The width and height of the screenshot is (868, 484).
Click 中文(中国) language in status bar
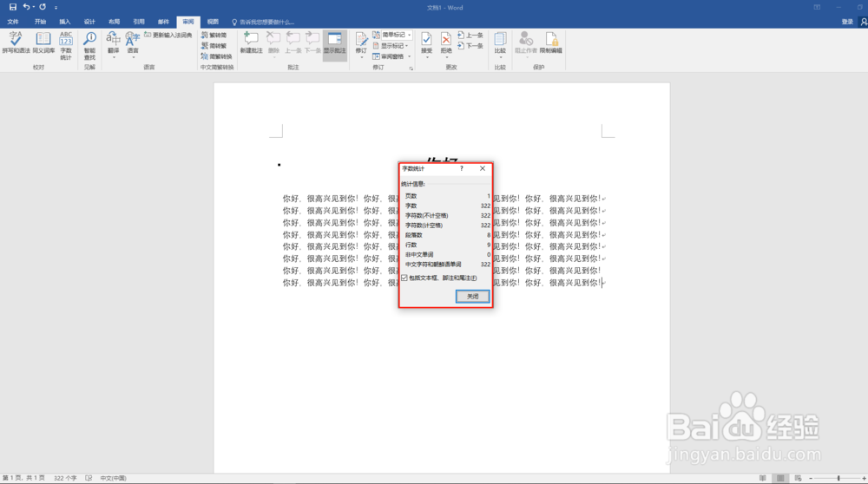pos(113,478)
